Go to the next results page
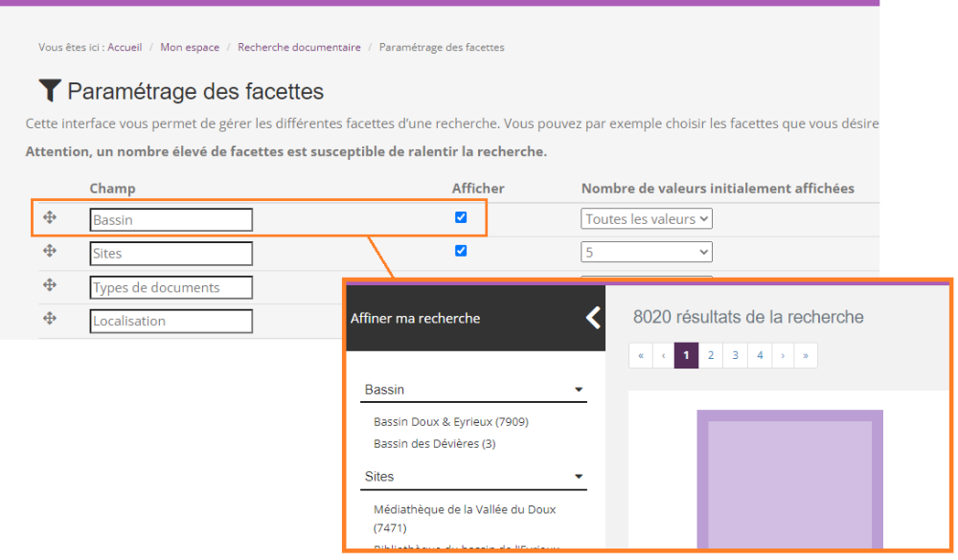This screenshot has height=560, width=958. click(783, 355)
